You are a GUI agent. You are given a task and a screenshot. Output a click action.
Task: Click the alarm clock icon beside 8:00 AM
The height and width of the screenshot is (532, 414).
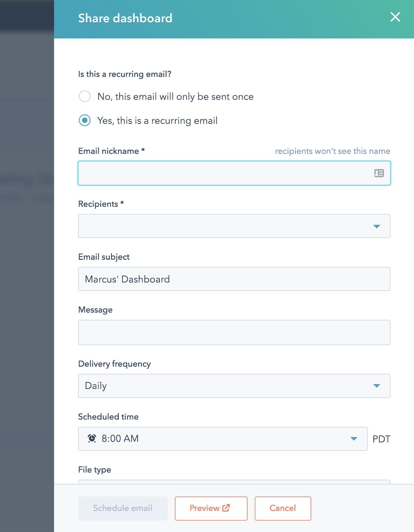pos(92,439)
